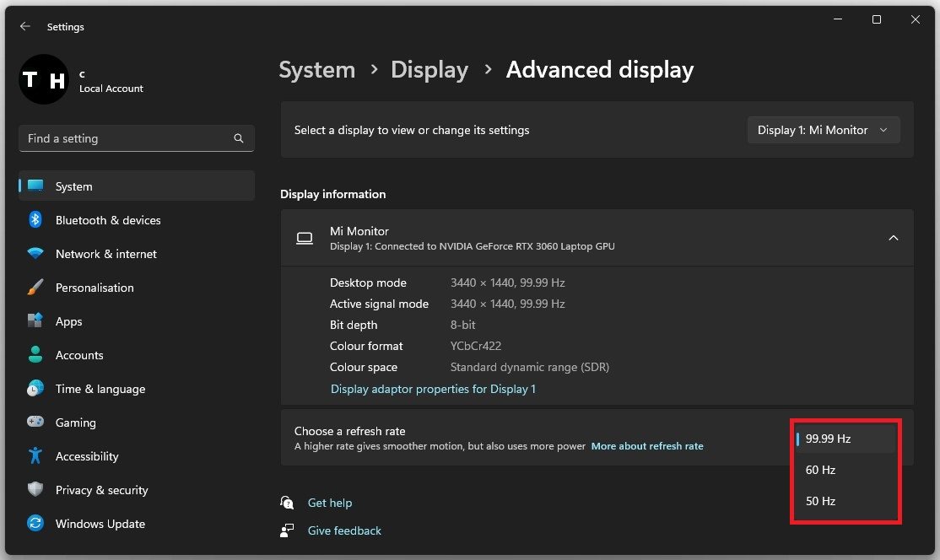Open Privacy & security settings
The height and width of the screenshot is (560, 940).
(x=101, y=490)
